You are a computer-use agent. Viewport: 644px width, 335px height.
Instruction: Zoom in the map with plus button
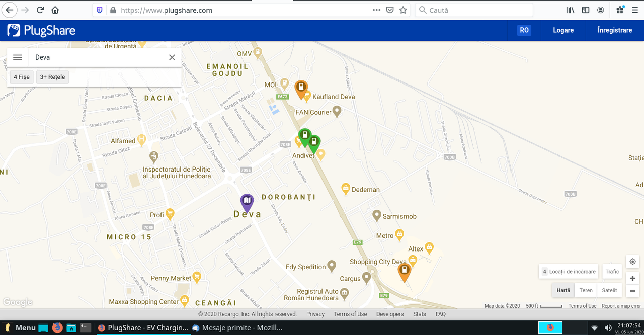click(632, 278)
